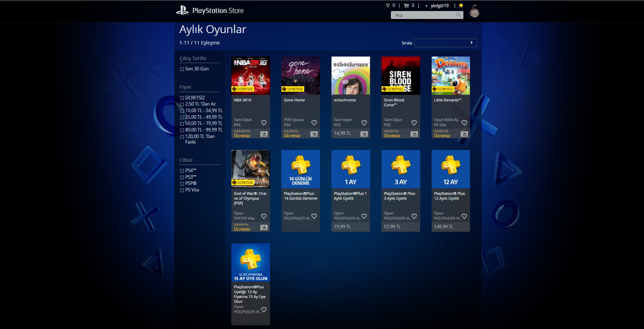Open the wishlist heart icon in header
Viewport: 644px width, 329px height.
coord(388,6)
